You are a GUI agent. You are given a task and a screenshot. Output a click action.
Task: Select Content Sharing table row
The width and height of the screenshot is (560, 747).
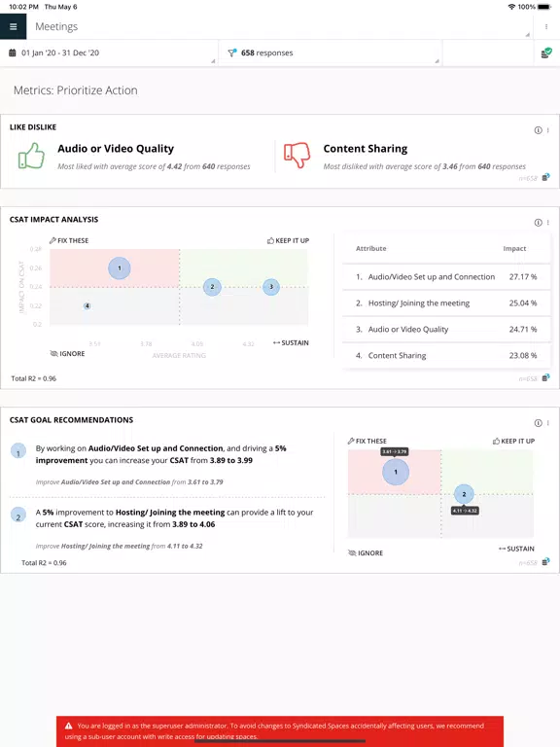point(446,355)
